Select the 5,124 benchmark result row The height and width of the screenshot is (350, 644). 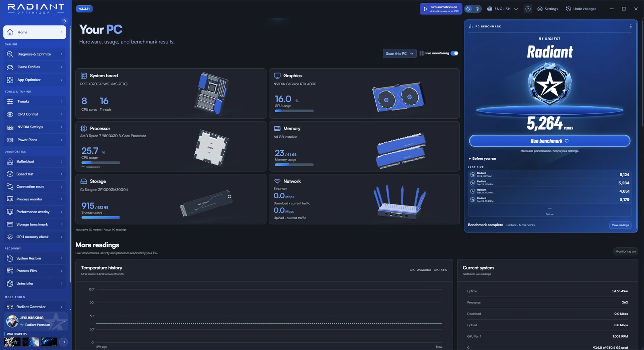pos(549,175)
